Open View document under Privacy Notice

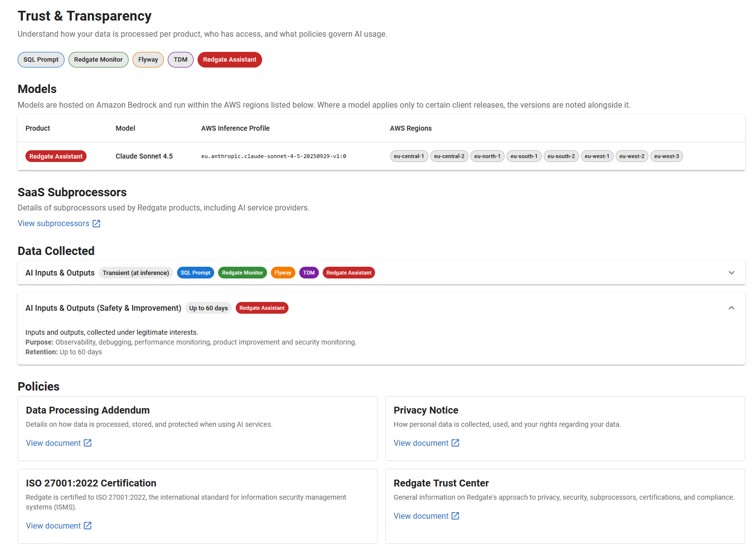(426, 443)
